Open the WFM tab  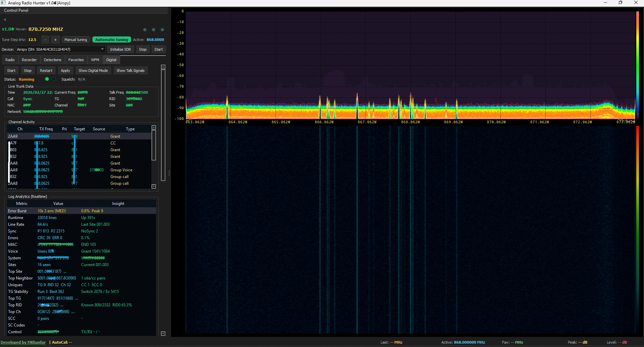(x=95, y=60)
